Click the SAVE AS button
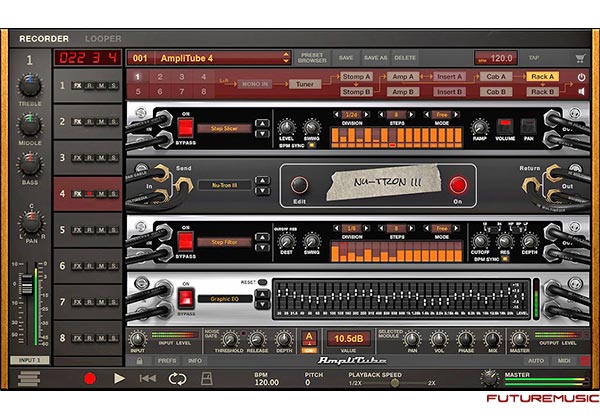Viewport: 600px width, 420px height. point(375,58)
